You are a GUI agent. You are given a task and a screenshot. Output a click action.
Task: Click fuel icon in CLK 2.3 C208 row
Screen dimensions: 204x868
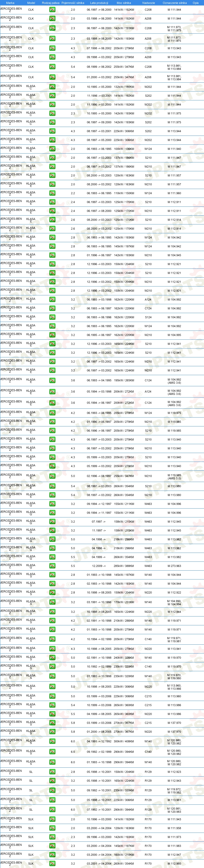[52, 28]
